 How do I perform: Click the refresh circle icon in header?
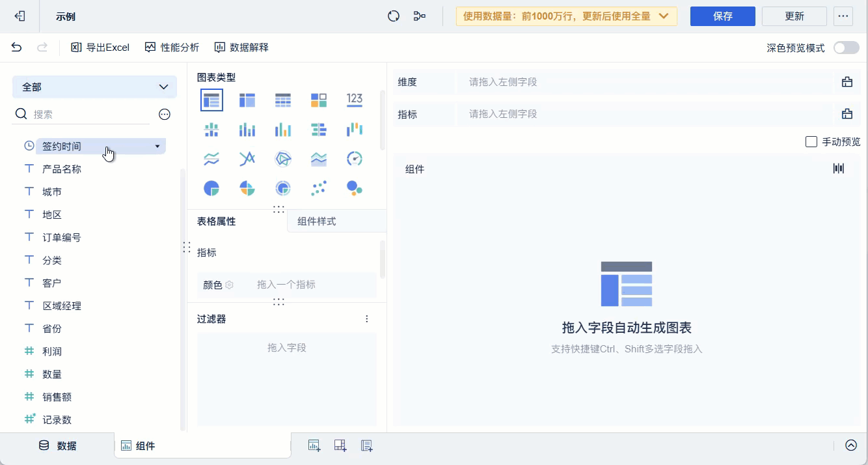point(394,16)
